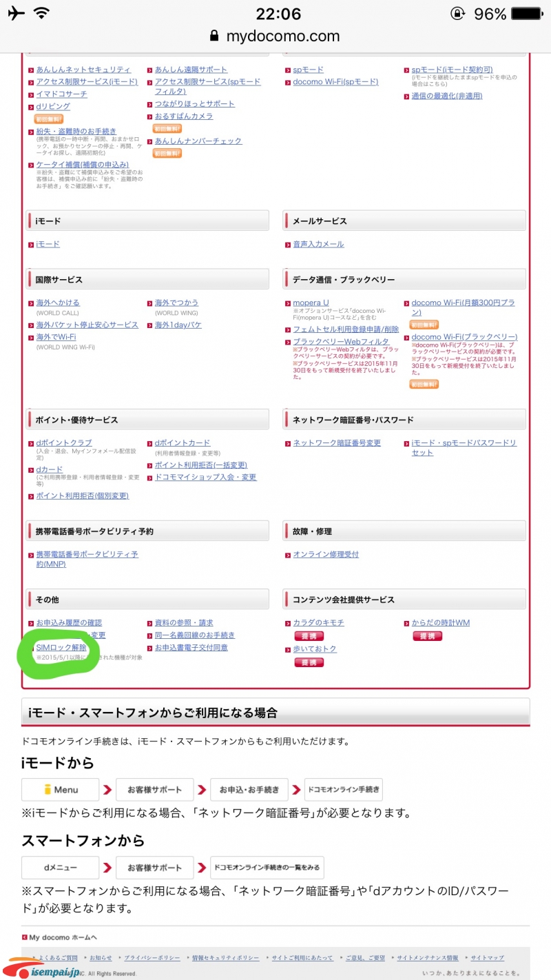Image resolution: width=551 pixels, height=980 pixels.
Task: Tap the Wi-Fi signal status icon
Action: click(x=41, y=13)
